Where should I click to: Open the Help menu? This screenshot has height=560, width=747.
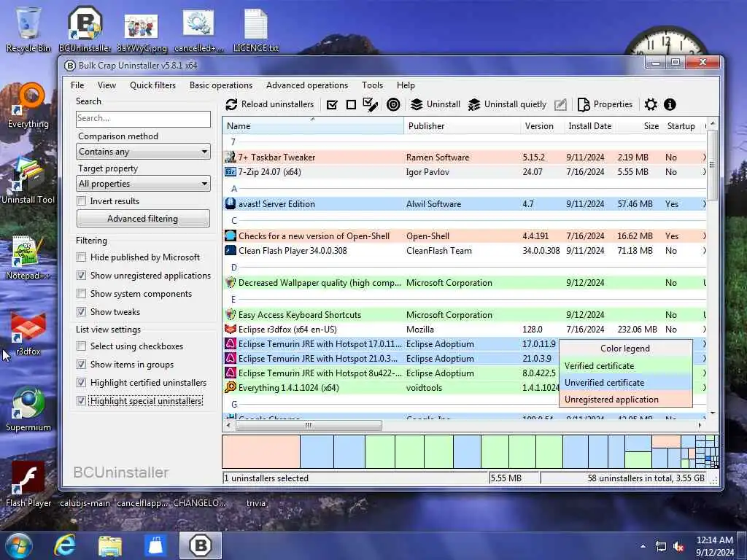click(406, 85)
